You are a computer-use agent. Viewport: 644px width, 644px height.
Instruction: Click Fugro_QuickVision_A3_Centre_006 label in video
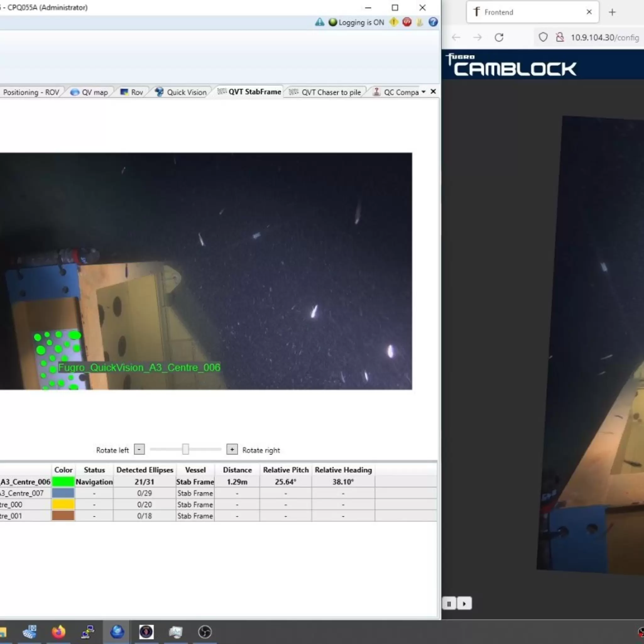pyautogui.click(x=139, y=367)
